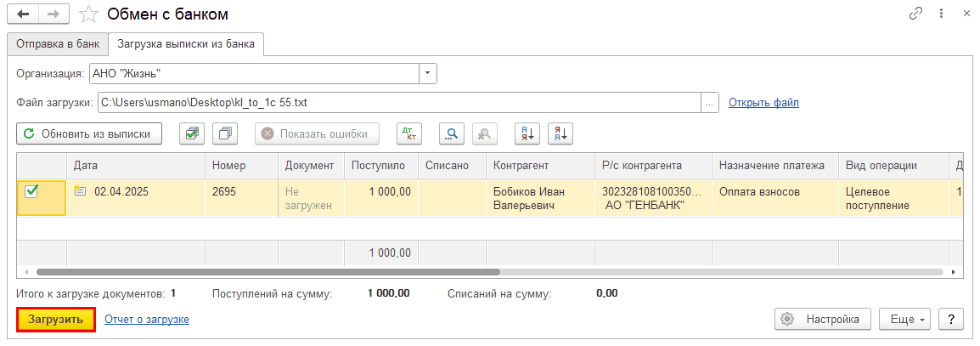
Task: Sort list ascending with А-Я icon
Action: click(x=528, y=133)
